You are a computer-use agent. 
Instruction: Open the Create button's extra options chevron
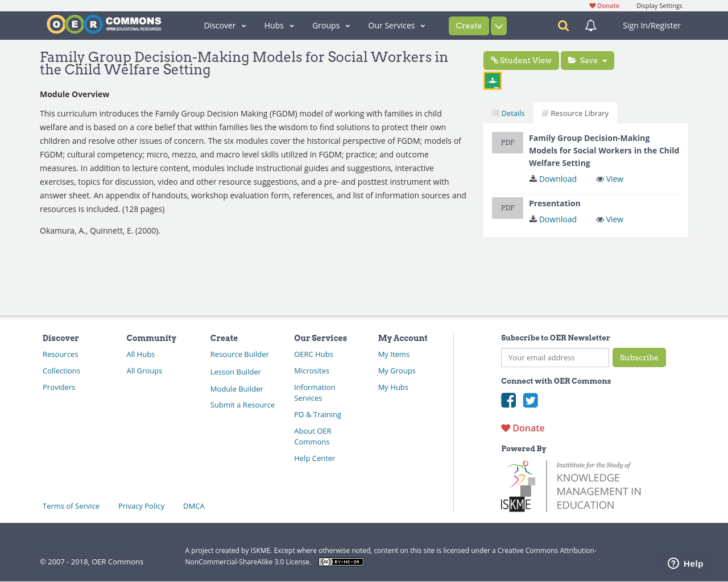point(498,25)
